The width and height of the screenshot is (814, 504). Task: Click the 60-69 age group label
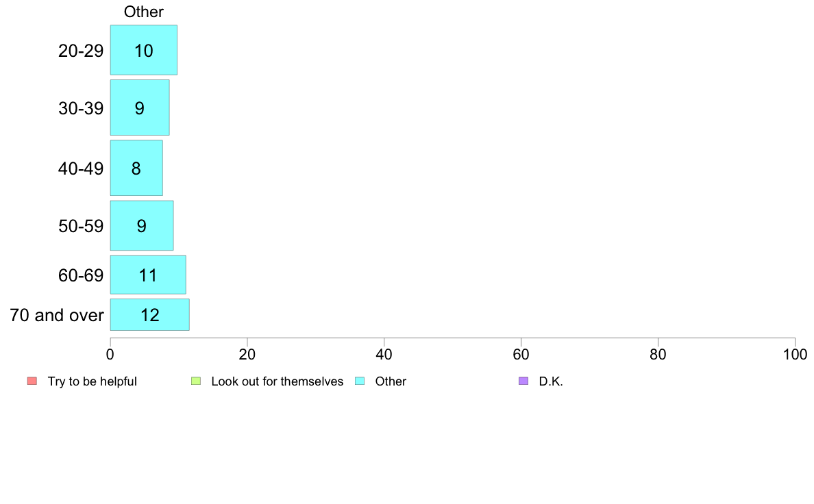click(x=81, y=275)
